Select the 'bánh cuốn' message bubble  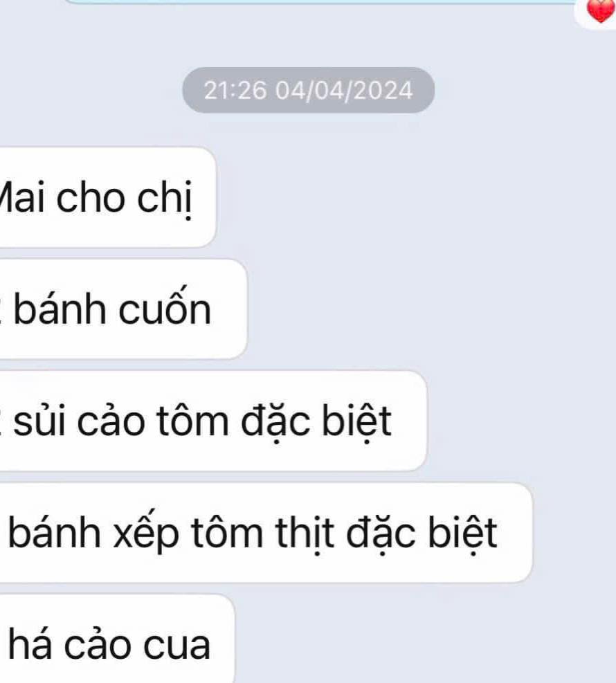coord(123,309)
